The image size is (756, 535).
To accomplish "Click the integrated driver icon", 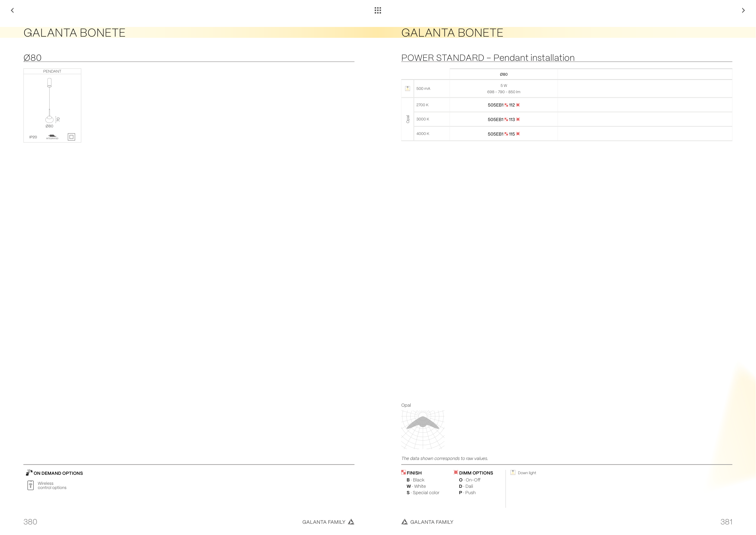I will coord(52,136).
